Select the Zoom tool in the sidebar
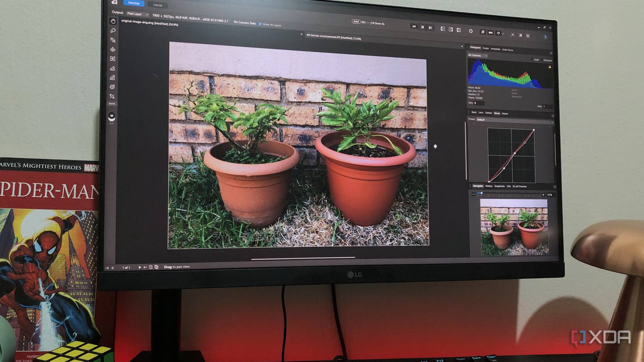Screen dimensions: 644x362 tap(113, 31)
